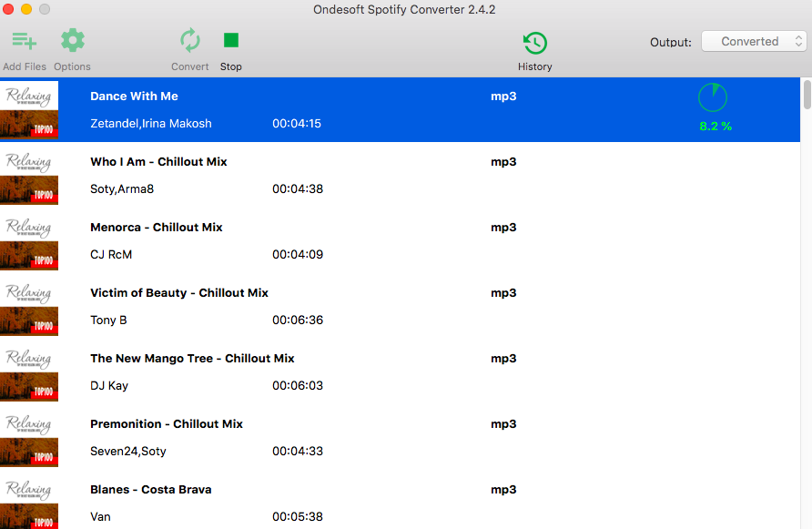Click mp3 format of Dance With Me

(x=503, y=97)
